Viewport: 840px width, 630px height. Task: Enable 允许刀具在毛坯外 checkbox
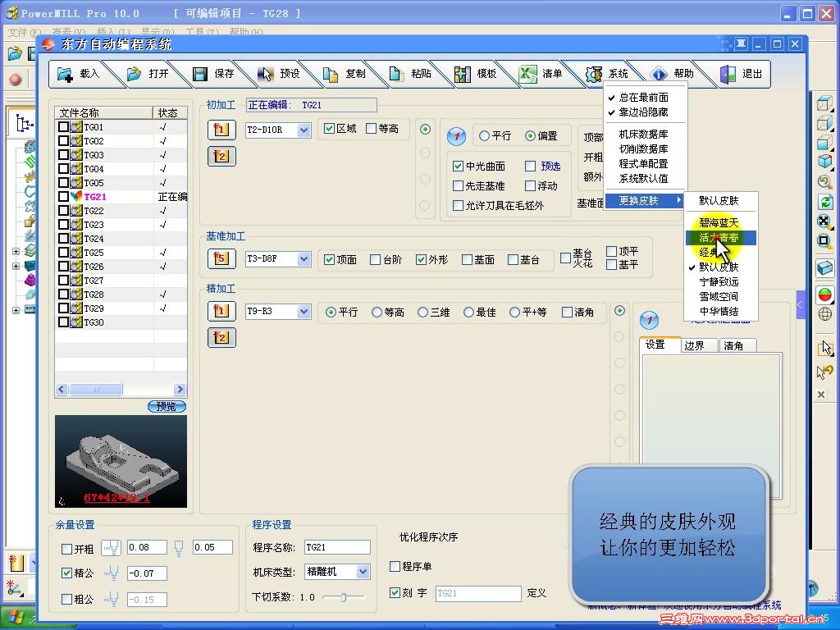tap(458, 205)
